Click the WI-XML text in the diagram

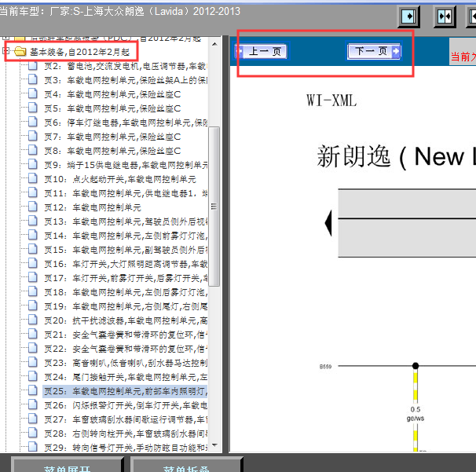(331, 101)
